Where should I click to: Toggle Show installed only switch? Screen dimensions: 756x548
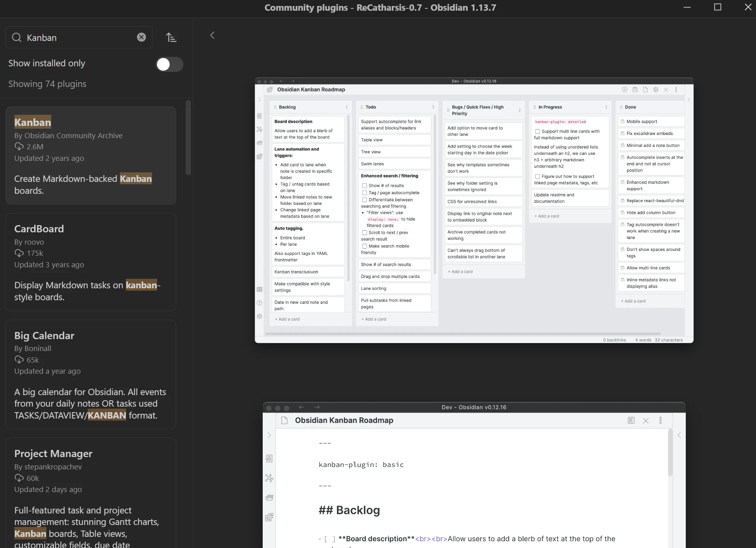169,64
